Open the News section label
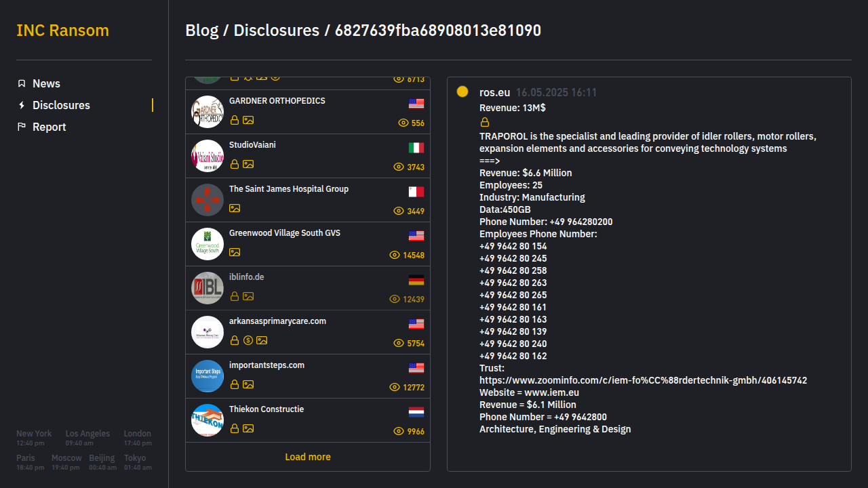This screenshot has width=868, height=488. pos(46,83)
